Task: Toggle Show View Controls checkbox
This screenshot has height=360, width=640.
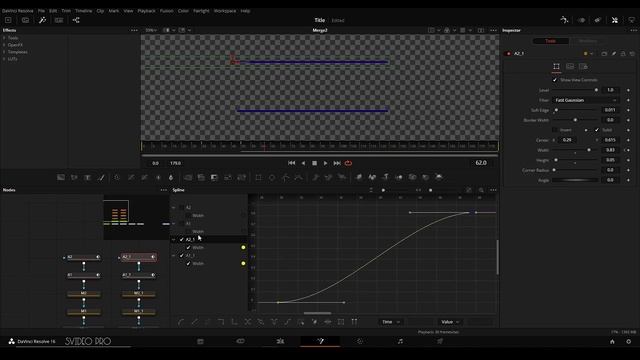Action: (555, 80)
